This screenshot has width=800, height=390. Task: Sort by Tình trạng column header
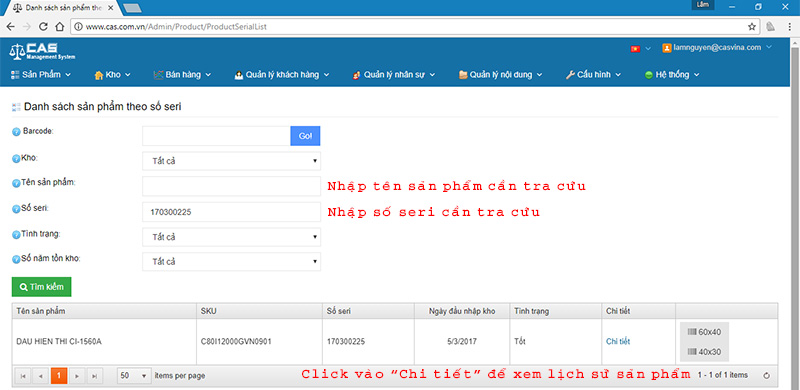(556, 311)
